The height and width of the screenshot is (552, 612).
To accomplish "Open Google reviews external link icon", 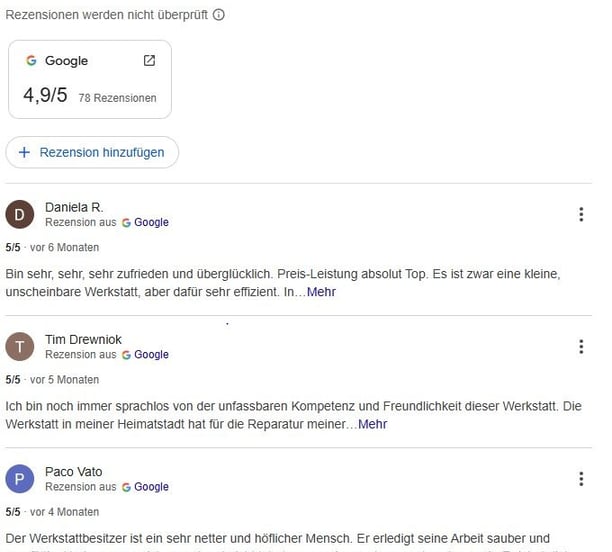I will [149, 60].
